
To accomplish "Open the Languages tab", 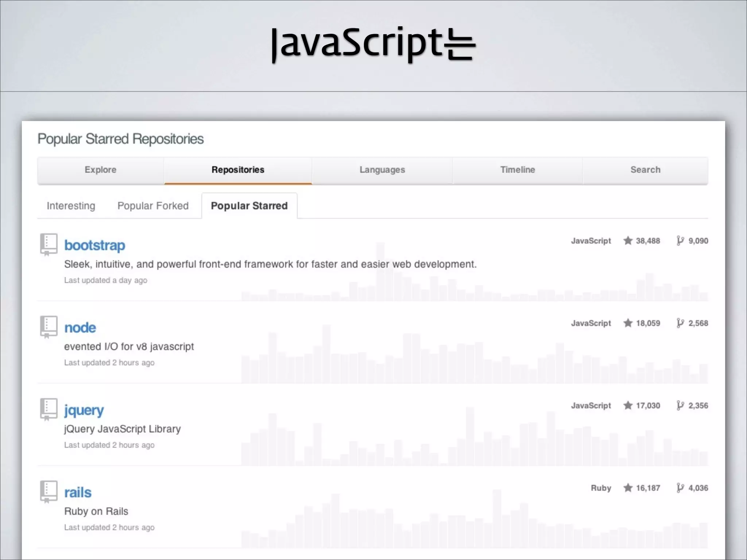I will point(382,170).
